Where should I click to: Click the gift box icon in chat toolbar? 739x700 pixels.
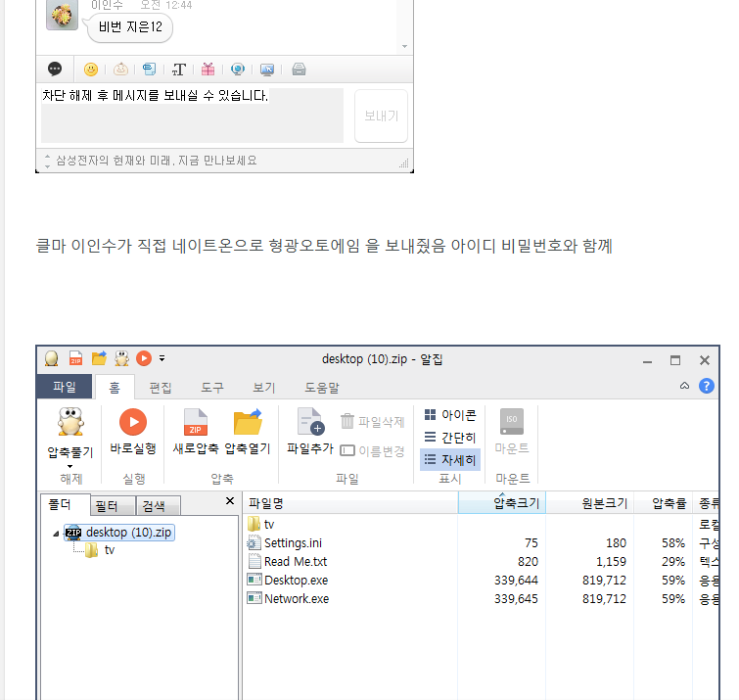(208, 70)
